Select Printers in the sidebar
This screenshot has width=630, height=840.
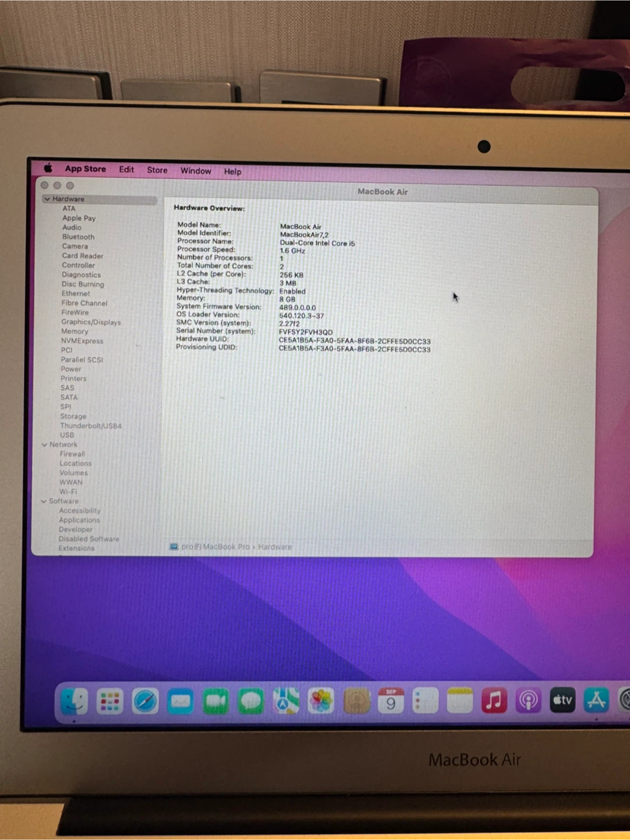[73, 378]
